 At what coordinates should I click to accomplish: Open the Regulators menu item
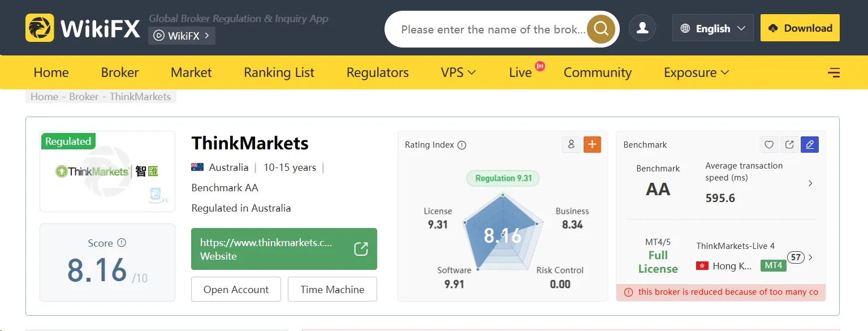378,72
